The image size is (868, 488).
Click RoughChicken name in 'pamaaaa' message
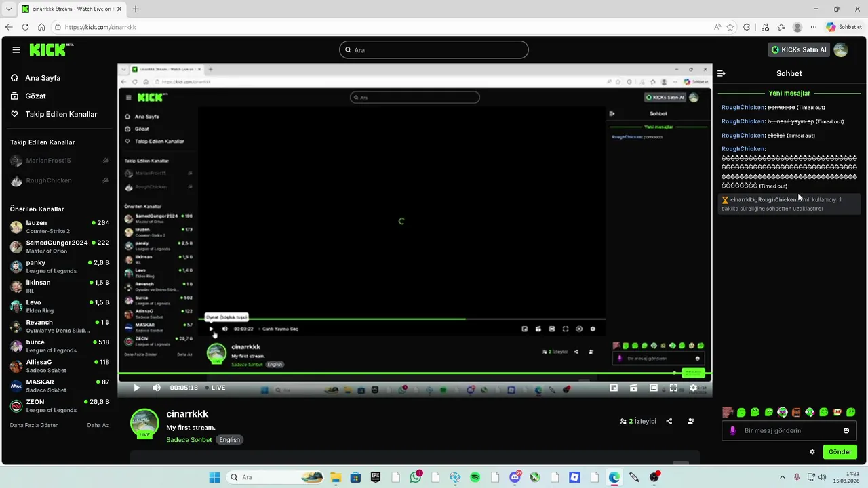pos(743,108)
